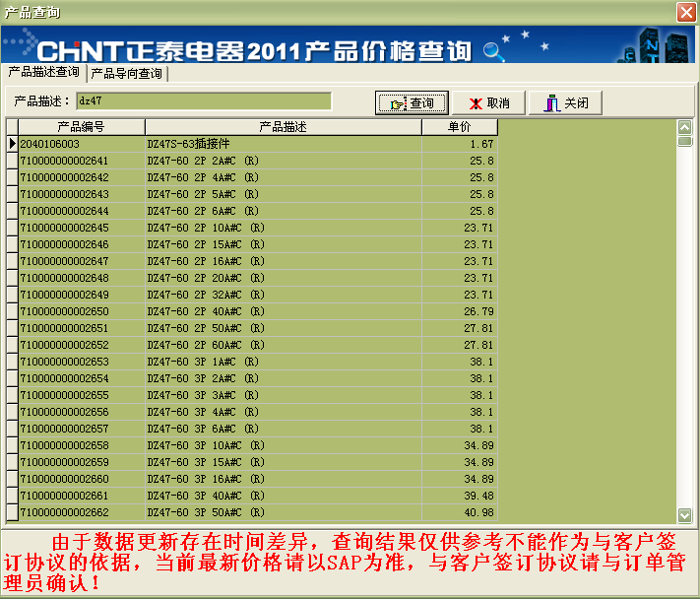Select product number 710000000002644

[82, 211]
